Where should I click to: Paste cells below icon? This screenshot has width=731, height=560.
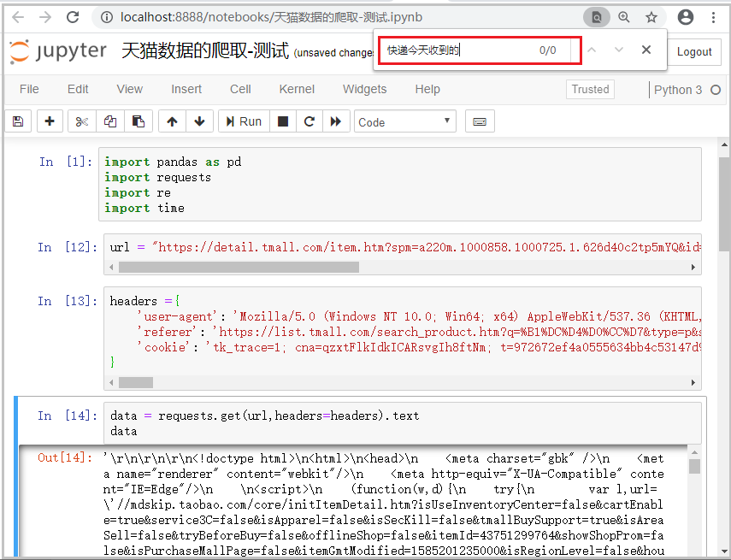tap(138, 121)
